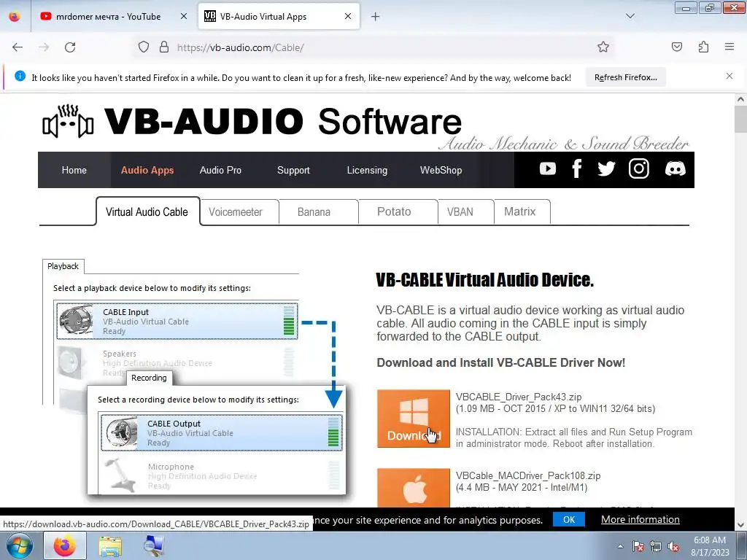Click the Action Center flag tray icon

(x=638, y=546)
